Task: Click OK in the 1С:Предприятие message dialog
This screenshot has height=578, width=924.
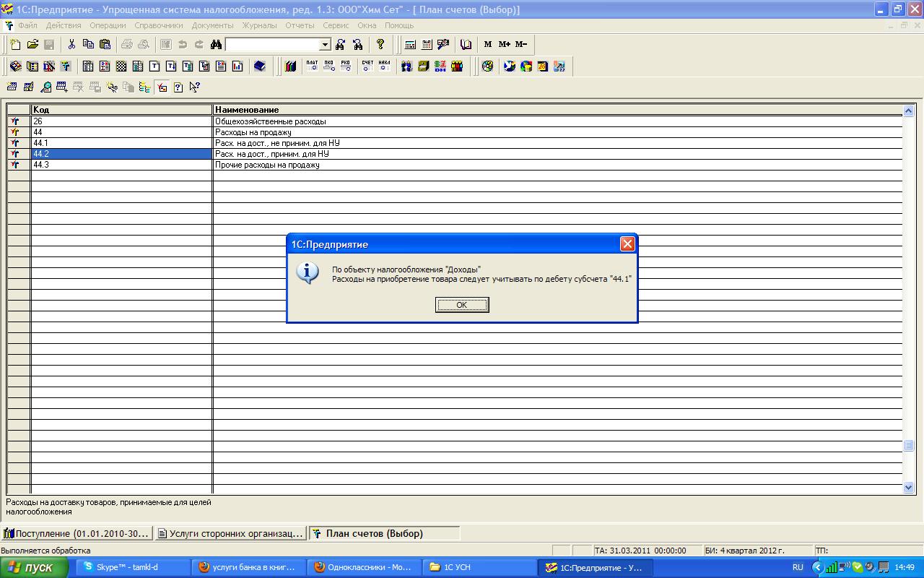Action: click(462, 305)
